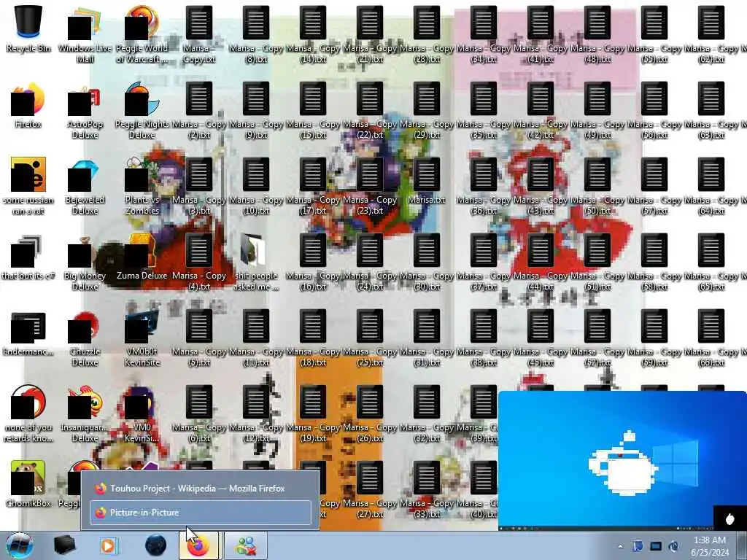Select the Zuma Deluxe shortcut
Image resolution: width=747 pixels, height=560 pixels.
(142, 257)
